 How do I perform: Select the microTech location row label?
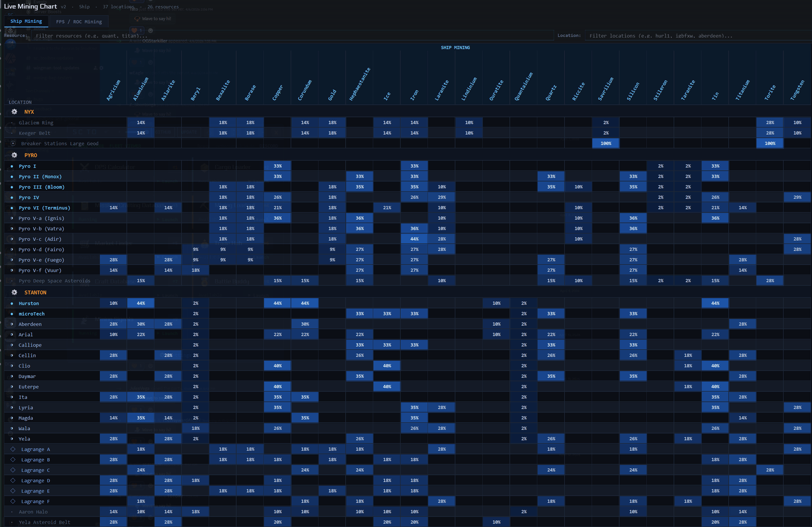pos(32,314)
